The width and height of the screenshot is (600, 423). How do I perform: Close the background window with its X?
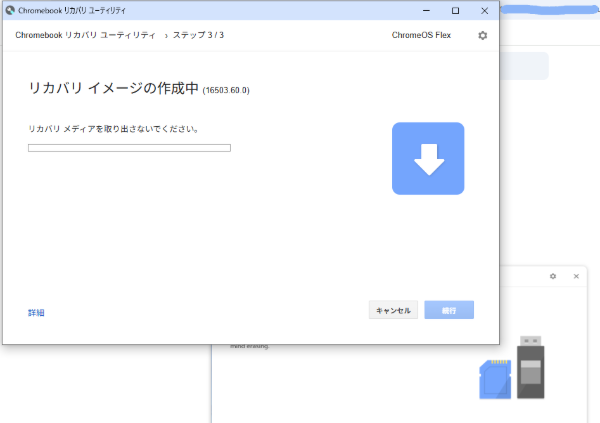tap(576, 276)
